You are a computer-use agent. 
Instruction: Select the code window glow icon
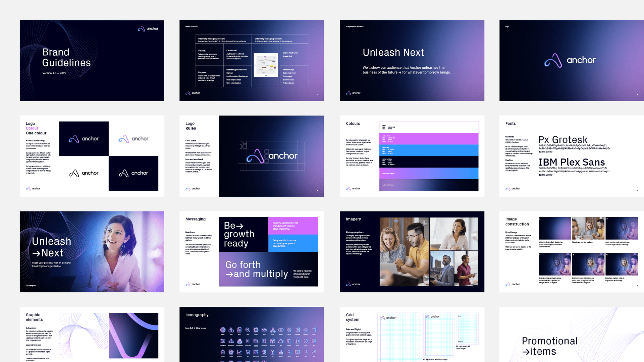pos(256,352)
